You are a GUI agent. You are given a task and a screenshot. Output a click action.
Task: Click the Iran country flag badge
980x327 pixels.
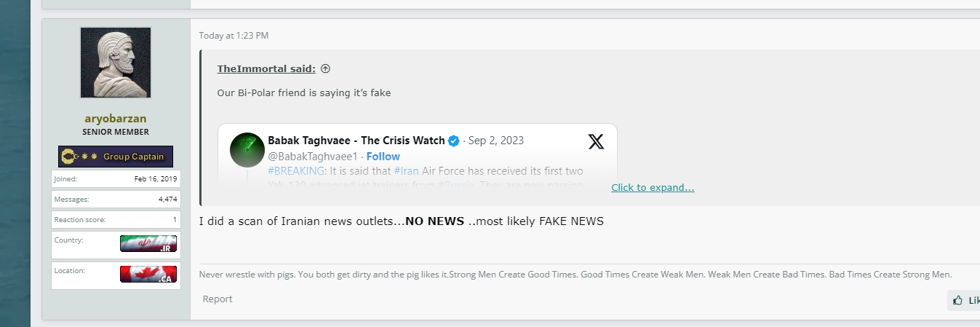pos(148,244)
